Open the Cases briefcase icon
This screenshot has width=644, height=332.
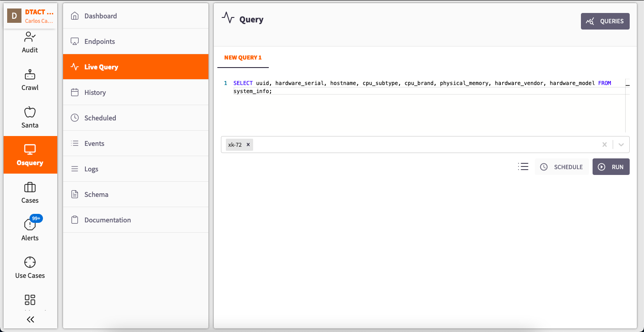(30, 187)
